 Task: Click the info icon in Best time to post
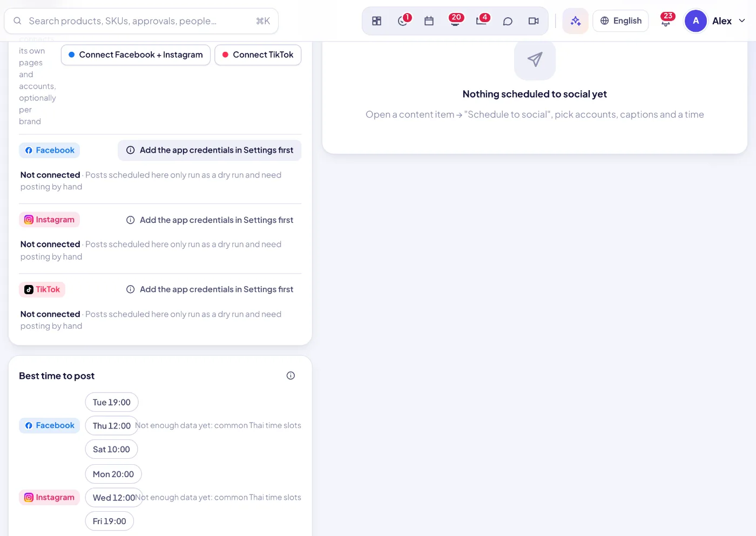[291, 376]
